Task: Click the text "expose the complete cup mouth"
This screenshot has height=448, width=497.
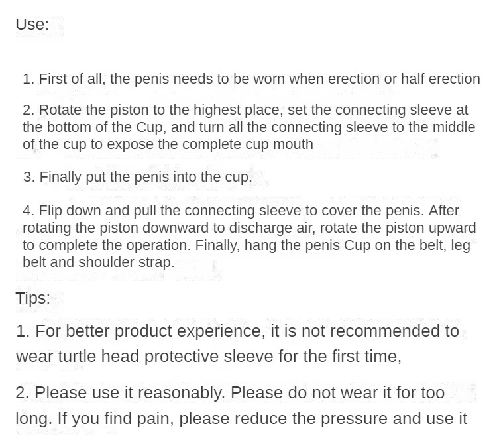Action: click(x=211, y=144)
